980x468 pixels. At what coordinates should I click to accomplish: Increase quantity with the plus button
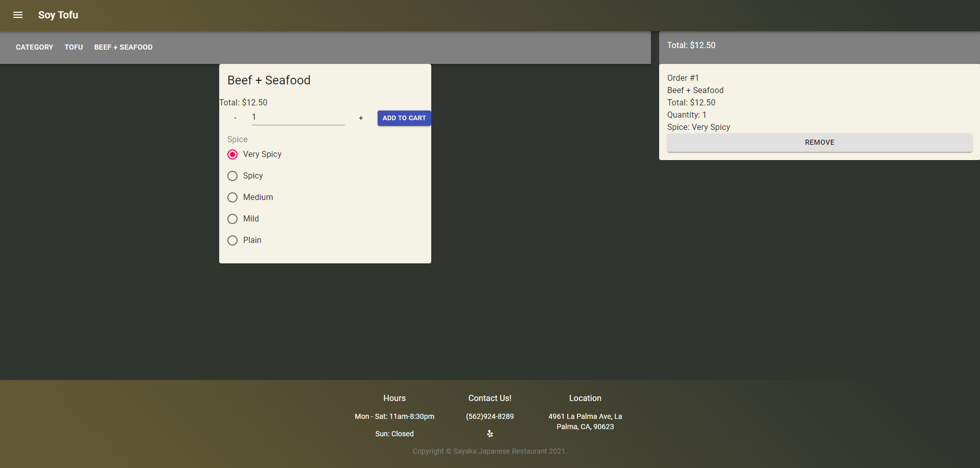coord(361,118)
